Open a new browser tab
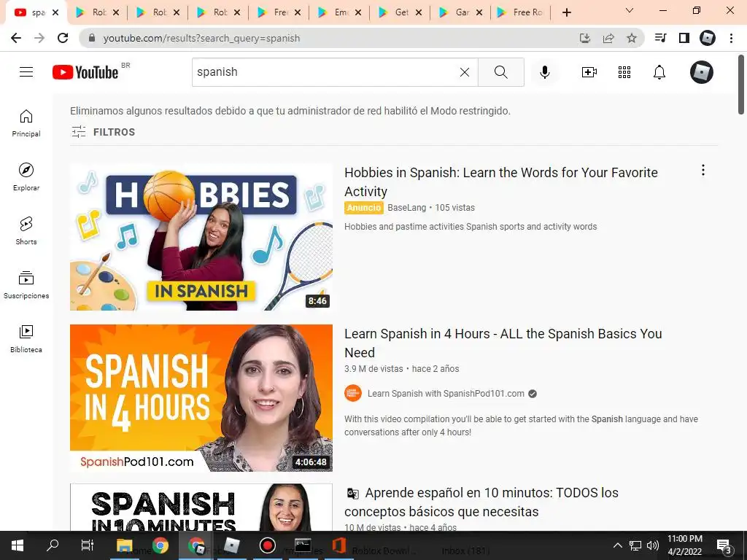The width and height of the screenshot is (747, 560). pyautogui.click(x=566, y=13)
